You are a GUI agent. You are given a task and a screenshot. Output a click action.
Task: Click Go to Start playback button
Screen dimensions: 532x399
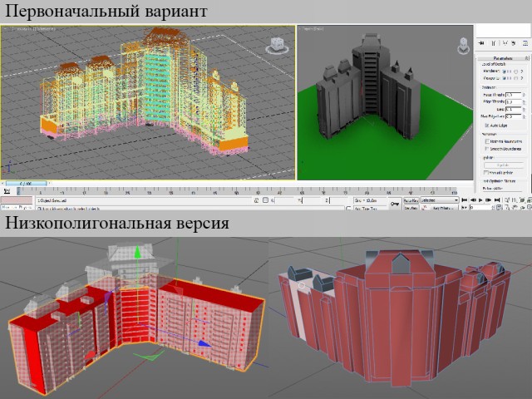tap(465, 200)
